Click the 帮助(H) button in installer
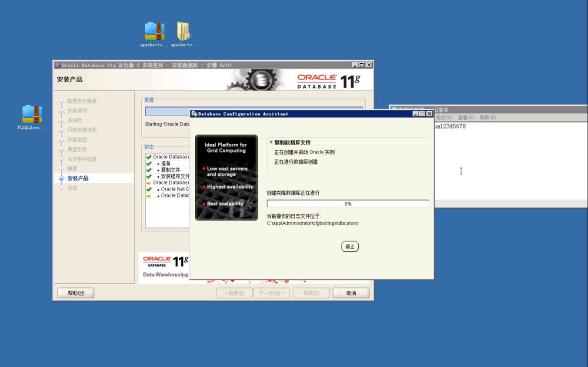Viewport: 588px width, 367px height. [x=76, y=293]
